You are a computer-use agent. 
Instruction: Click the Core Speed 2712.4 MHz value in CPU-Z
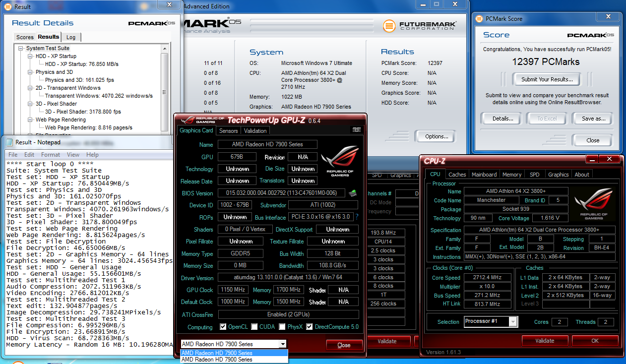click(488, 278)
